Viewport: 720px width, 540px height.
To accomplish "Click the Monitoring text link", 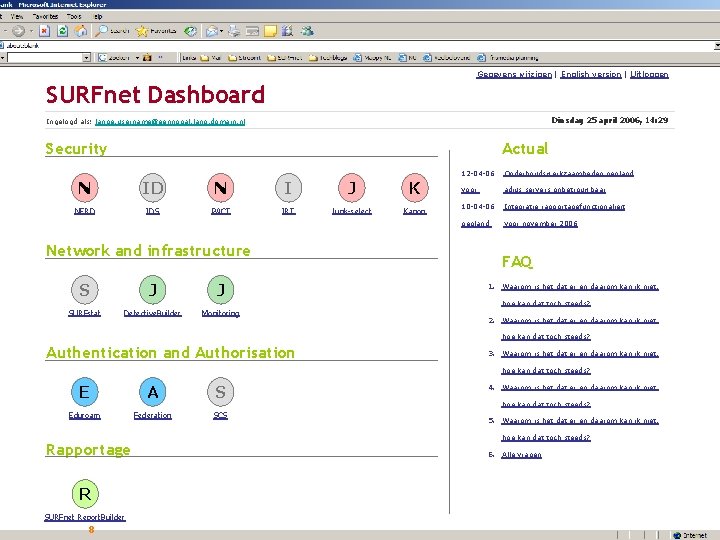I will tap(220, 313).
